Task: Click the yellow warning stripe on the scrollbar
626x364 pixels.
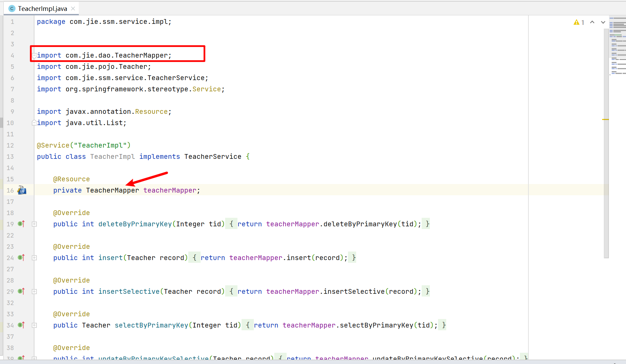Action: tap(605, 119)
